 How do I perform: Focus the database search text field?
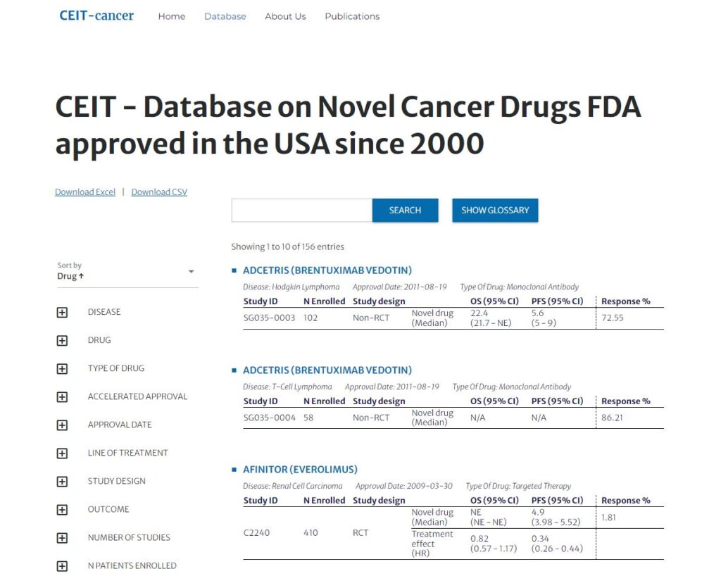pos(301,210)
